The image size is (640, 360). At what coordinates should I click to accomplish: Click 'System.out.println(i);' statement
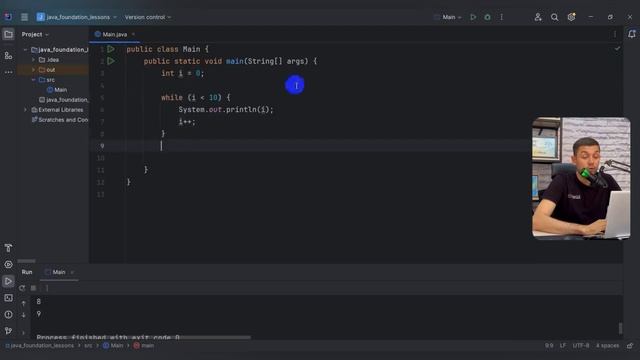(x=226, y=109)
